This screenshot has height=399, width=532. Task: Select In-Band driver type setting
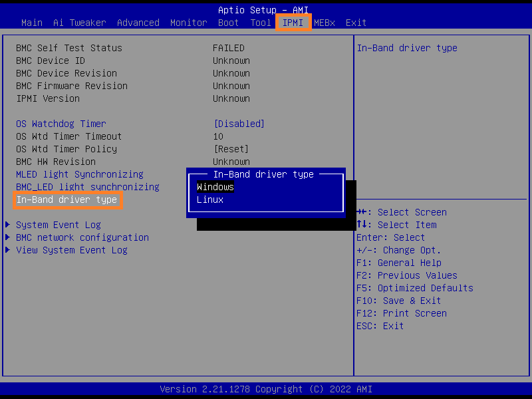[66, 199]
